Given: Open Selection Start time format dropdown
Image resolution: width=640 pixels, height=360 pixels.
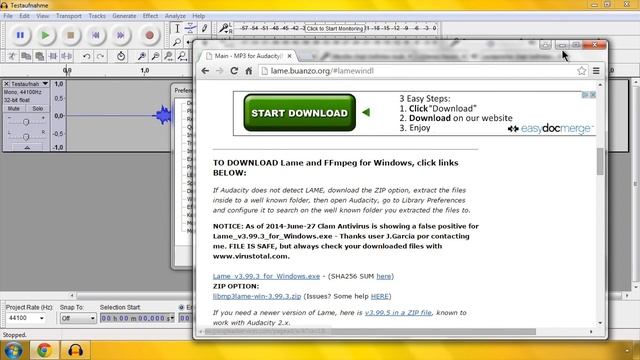Looking at the screenshot, I should tap(172, 318).
